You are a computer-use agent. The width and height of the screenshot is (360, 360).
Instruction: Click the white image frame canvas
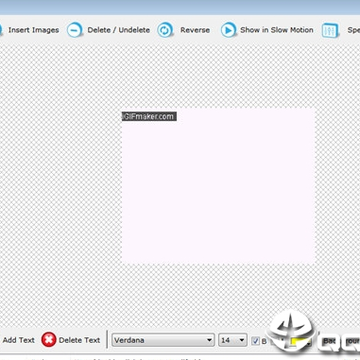coord(218,186)
